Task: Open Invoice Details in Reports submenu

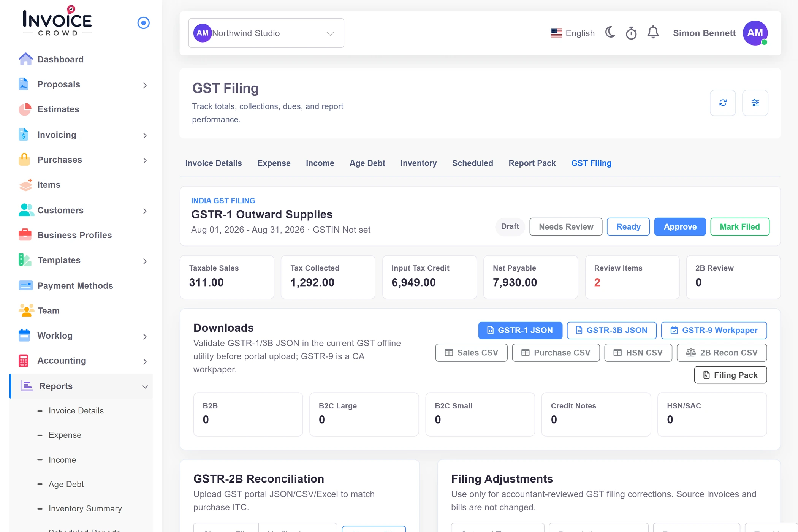Action: pyautogui.click(x=76, y=410)
